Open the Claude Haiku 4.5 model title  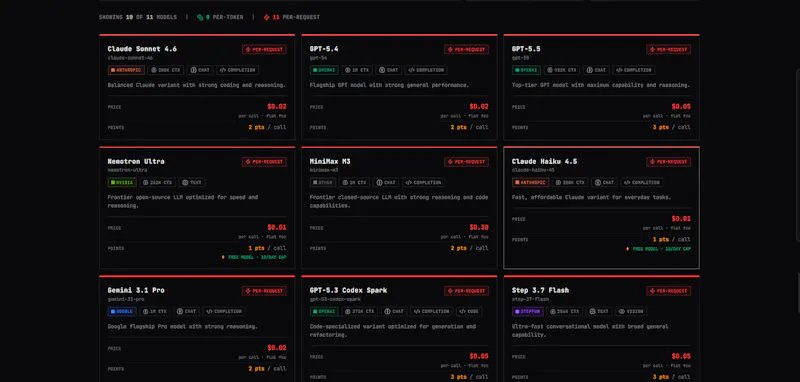pyautogui.click(x=545, y=161)
